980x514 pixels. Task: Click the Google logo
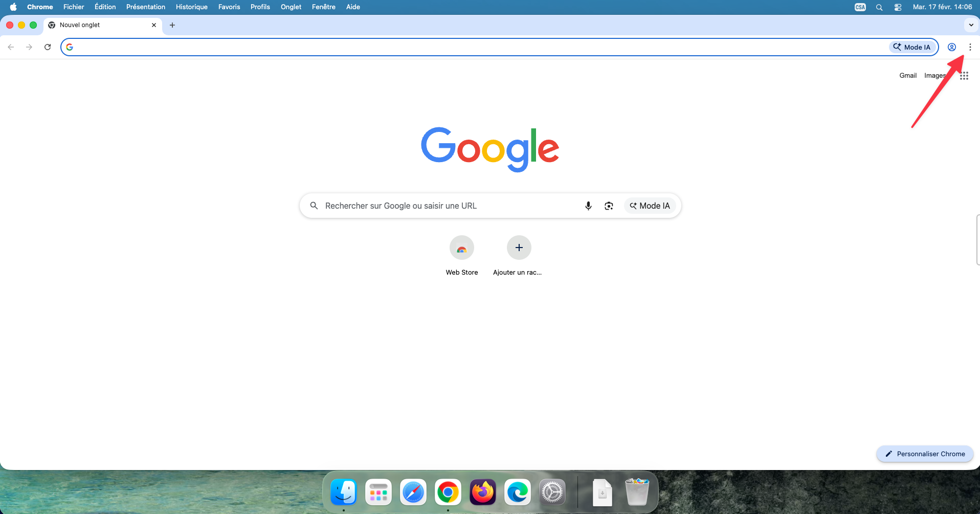(490, 149)
